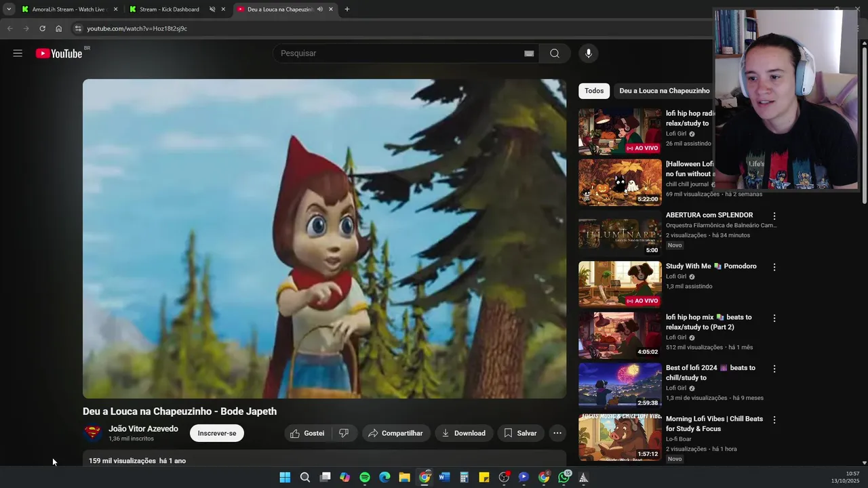868x488 pixels.
Task: Open options for Morning Lofi Vibes video
Action: [x=774, y=420]
